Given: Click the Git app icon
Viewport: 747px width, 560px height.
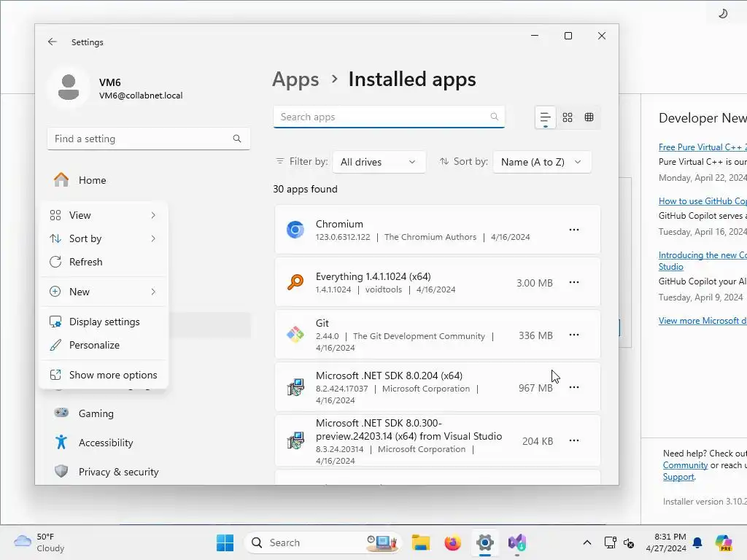Looking at the screenshot, I should (x=295, y=335).
